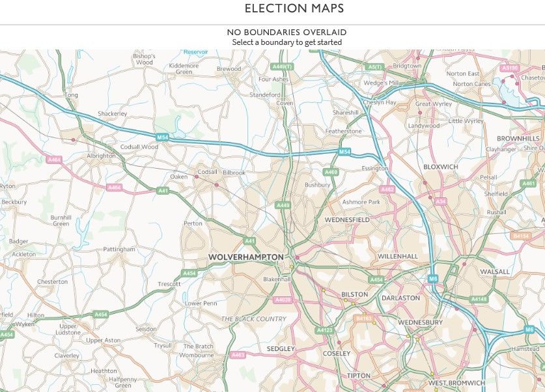Click the Codsall village label
545x392 pixels.
pos(207,172)
